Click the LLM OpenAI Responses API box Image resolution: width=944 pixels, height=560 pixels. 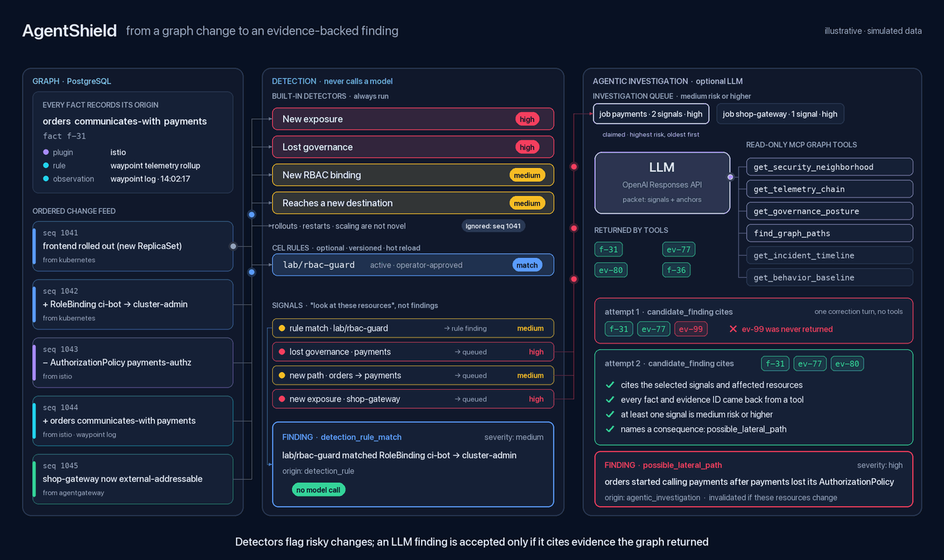tap(662, 185)
